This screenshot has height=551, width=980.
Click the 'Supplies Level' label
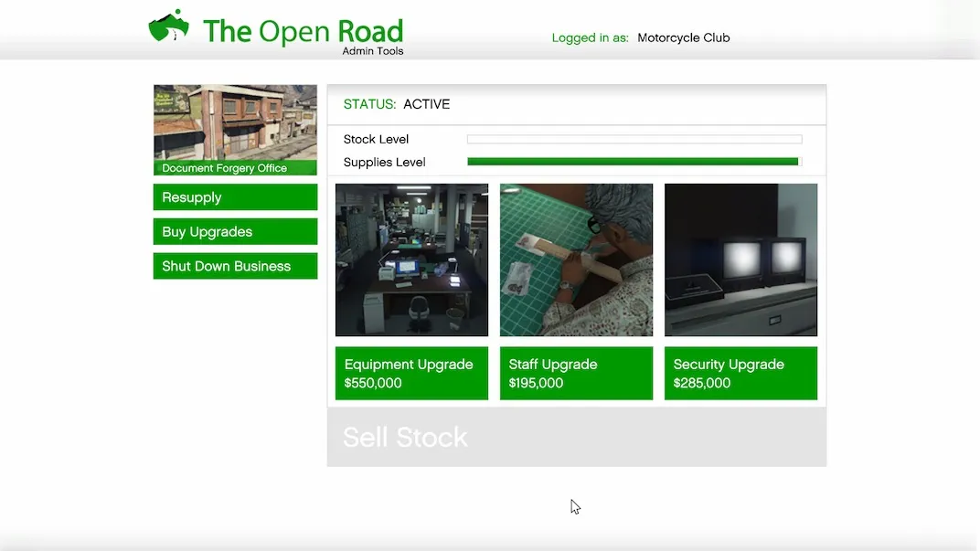click(384, 163)
